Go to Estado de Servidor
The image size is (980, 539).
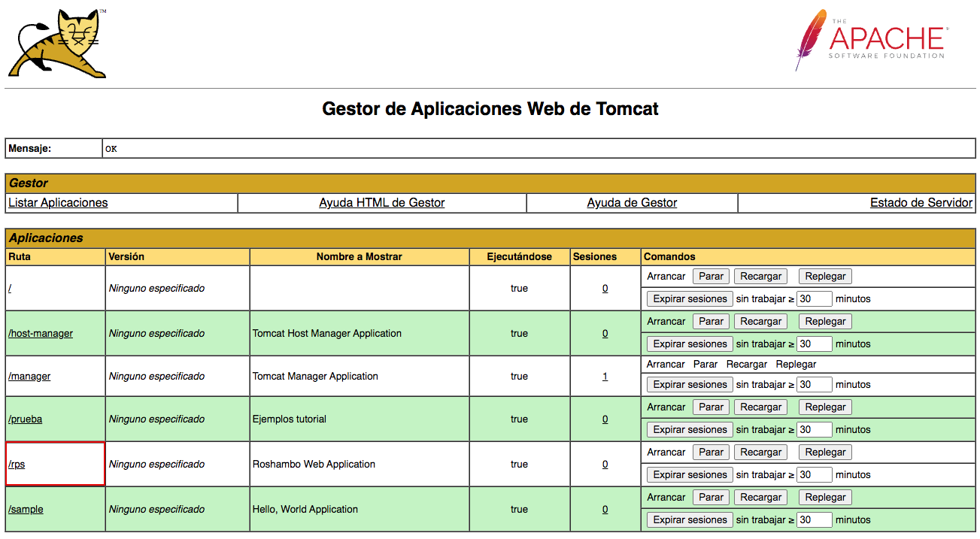(x=921, y=203)
